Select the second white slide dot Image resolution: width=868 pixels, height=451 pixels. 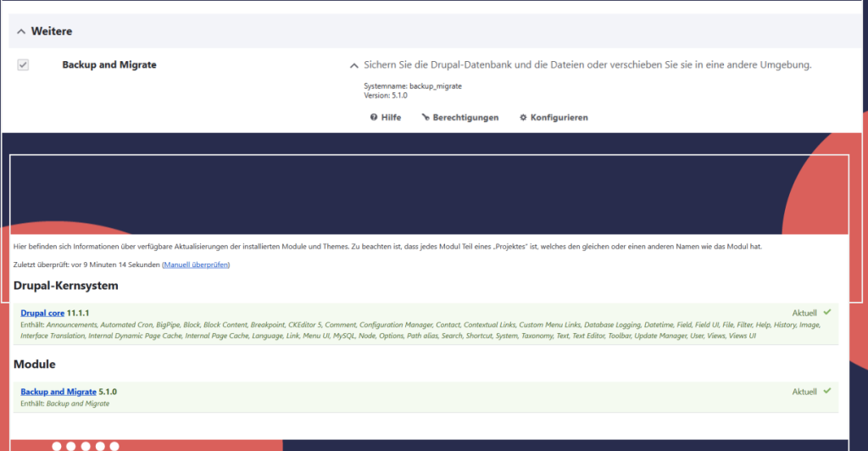click(71, 446)
